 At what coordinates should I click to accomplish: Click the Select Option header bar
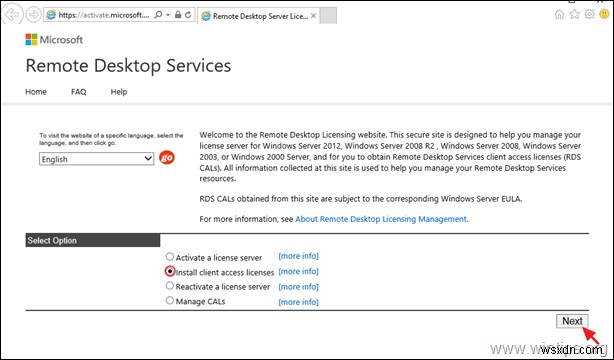click(x=93, y=241)
